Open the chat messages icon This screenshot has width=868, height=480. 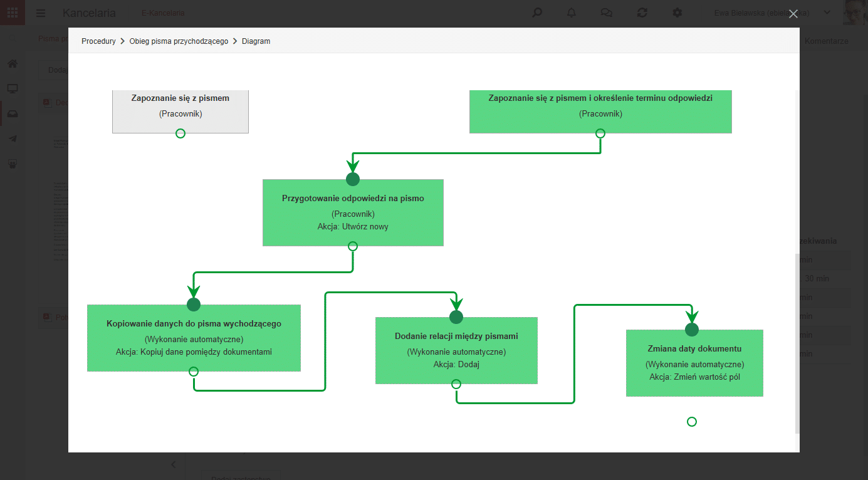click(606, 13)
